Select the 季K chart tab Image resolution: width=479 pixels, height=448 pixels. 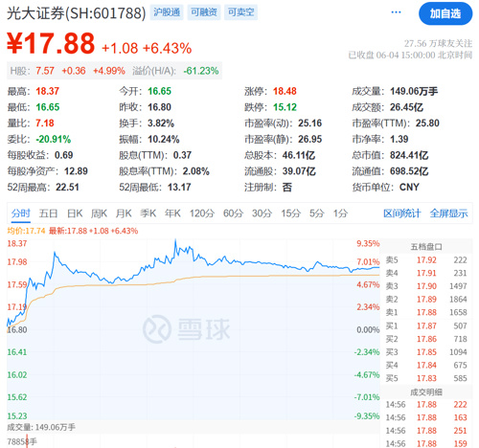pyautogui.click(x=148, y=213)
